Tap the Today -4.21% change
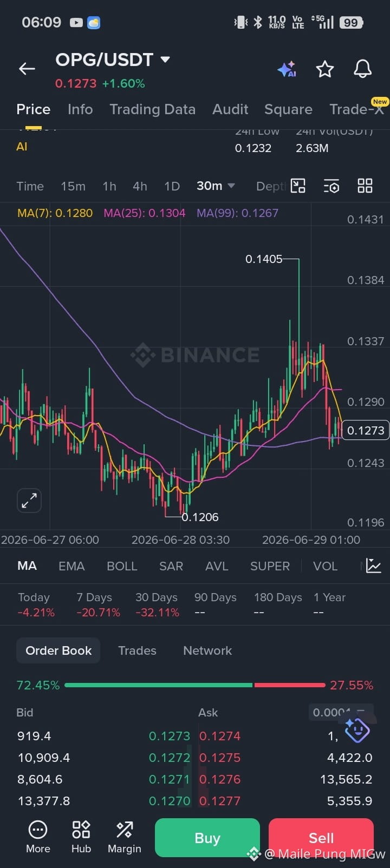Screen dimensions: 390x868 [x=36, y=605]
